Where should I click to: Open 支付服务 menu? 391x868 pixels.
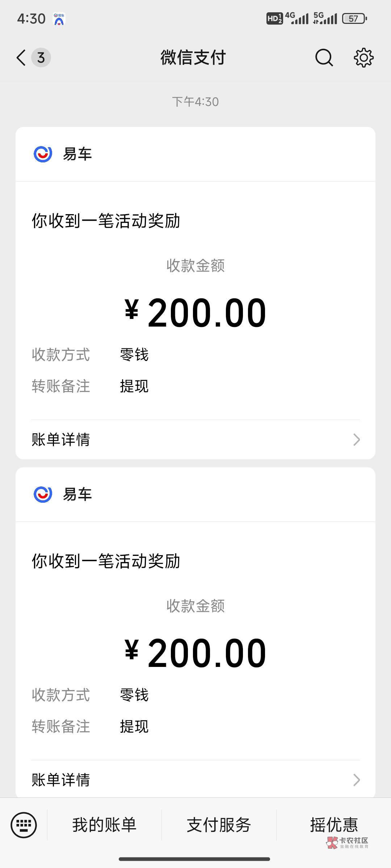pos(219,825)
